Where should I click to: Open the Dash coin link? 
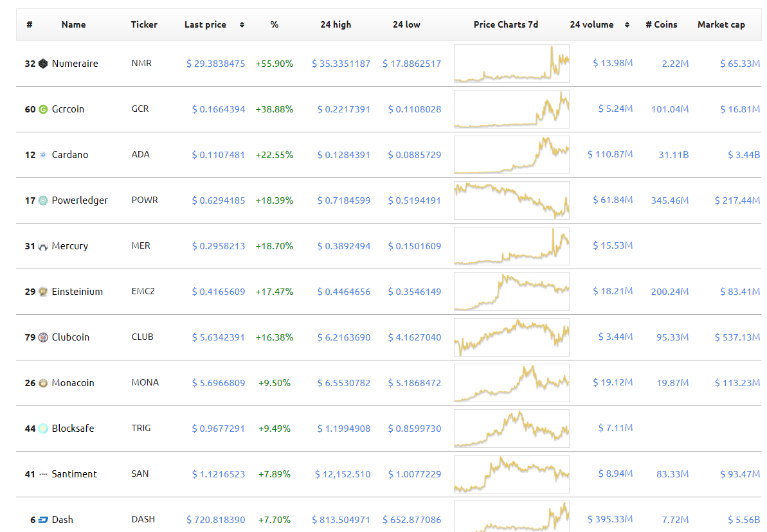coord(62,520)
